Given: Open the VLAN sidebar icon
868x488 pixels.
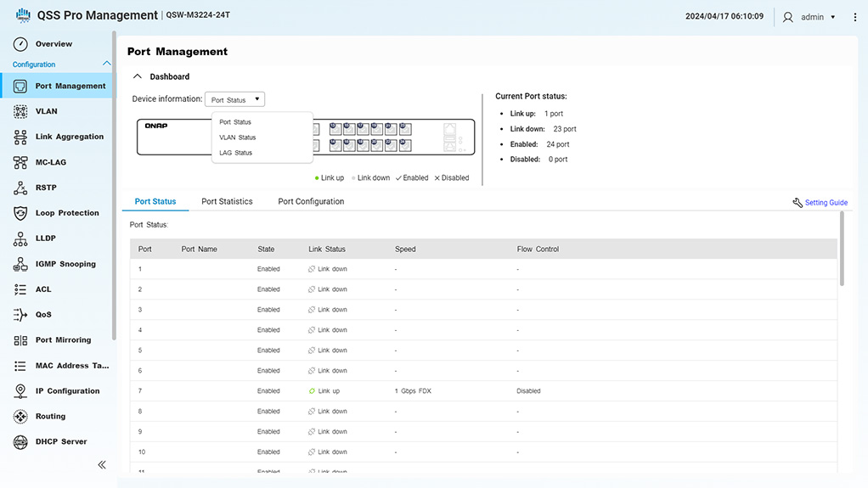Looking at the screenshot, I should (20, 111).
